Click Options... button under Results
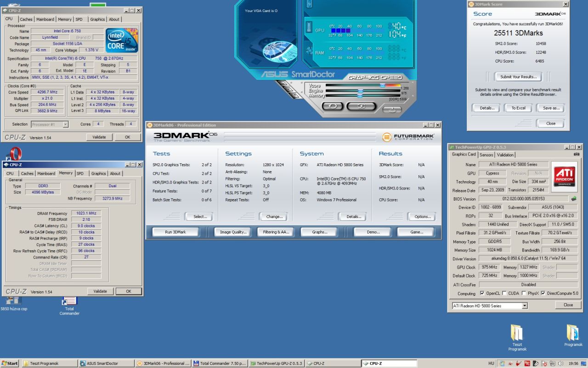This screenshot has width=588, height=368. coord(423,216)
